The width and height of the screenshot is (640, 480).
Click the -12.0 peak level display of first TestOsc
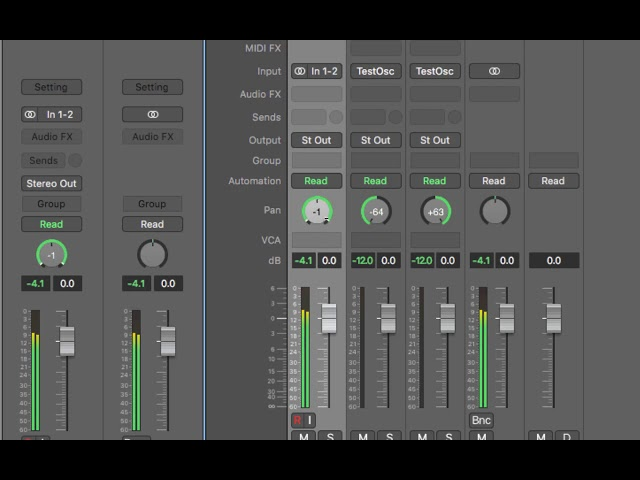coord(362,260)
